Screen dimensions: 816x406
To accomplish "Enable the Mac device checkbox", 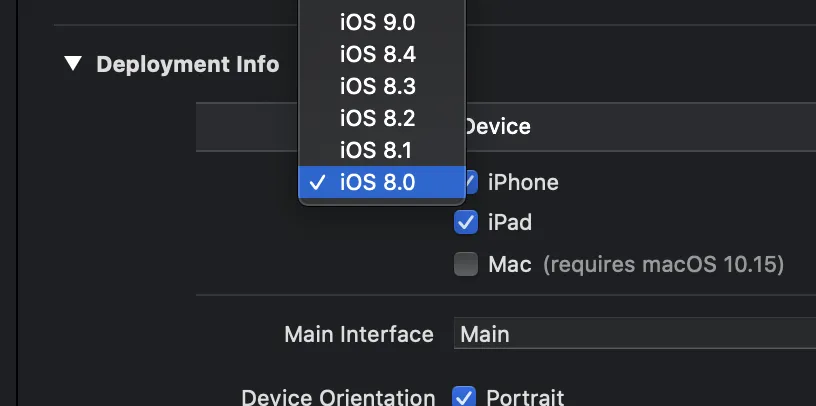I will [x=466, y=265].
